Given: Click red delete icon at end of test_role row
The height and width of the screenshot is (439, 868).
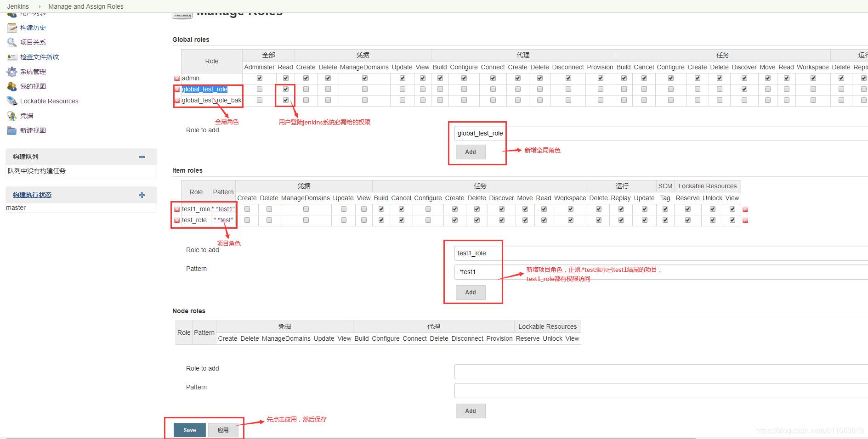Looking at the screenshot, I should pos(745,220).
